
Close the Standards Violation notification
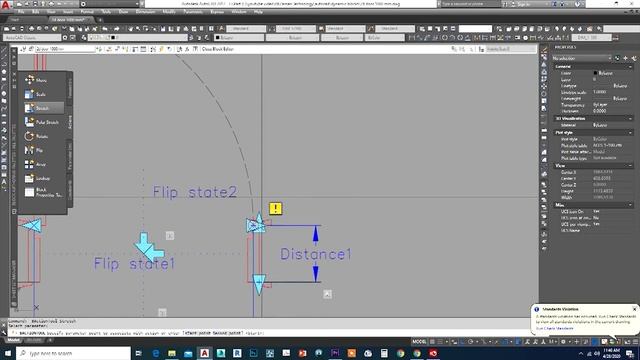(x=634, y=309)
